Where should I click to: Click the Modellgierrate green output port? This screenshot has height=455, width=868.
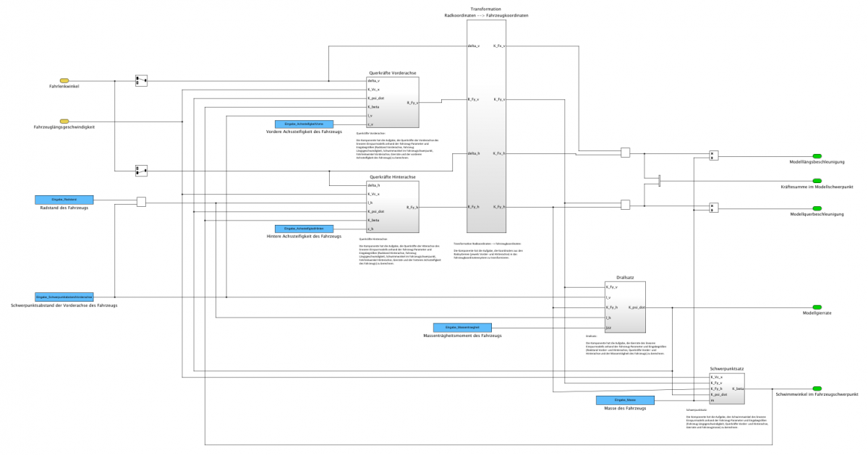tap(817, 307)
